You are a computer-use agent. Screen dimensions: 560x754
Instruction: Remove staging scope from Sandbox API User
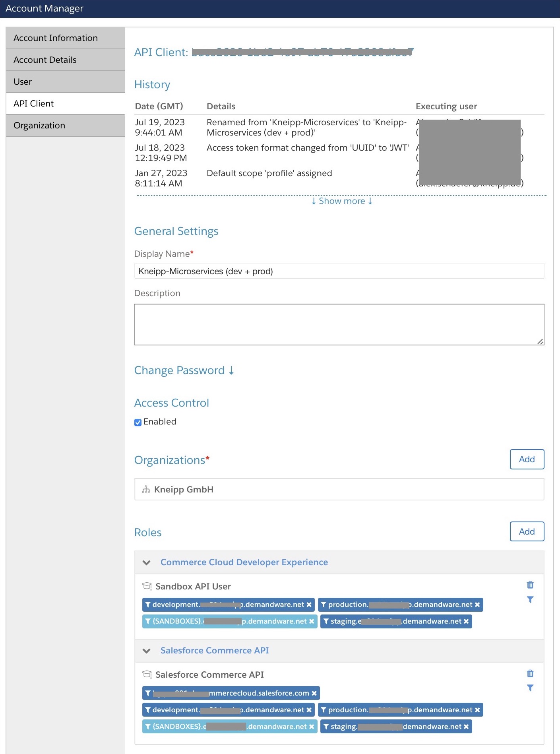[x=466, y=621]
